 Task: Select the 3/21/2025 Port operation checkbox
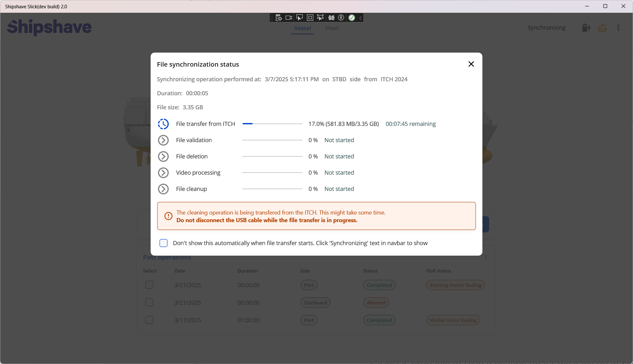pos(149,285)
